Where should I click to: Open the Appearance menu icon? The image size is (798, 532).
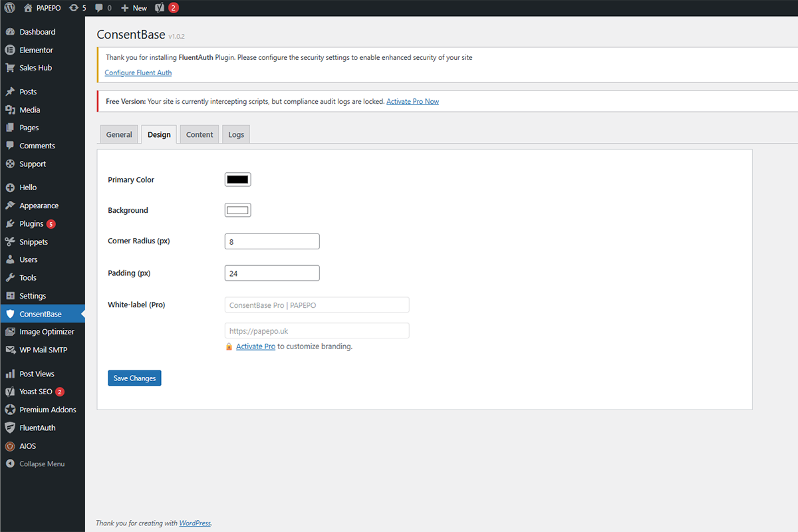click(11, 205)
